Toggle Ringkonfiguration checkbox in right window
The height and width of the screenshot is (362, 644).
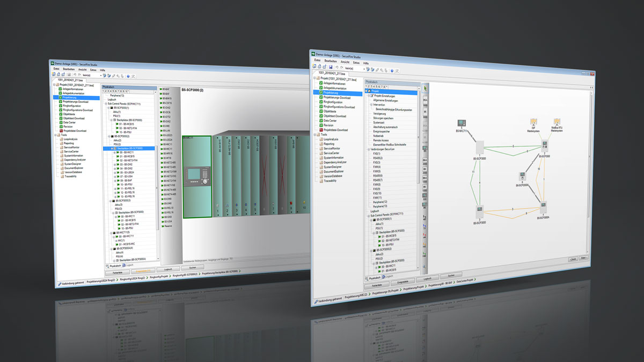tap(321, 102)
